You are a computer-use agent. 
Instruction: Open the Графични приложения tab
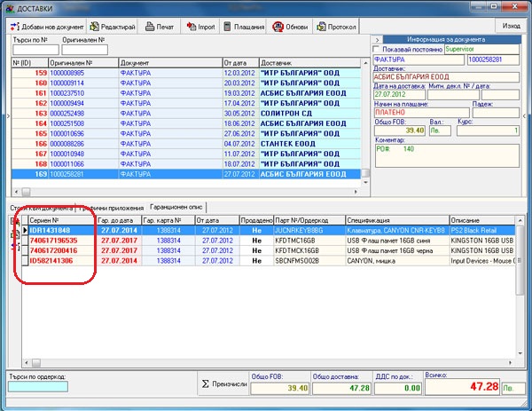(111, 207)
